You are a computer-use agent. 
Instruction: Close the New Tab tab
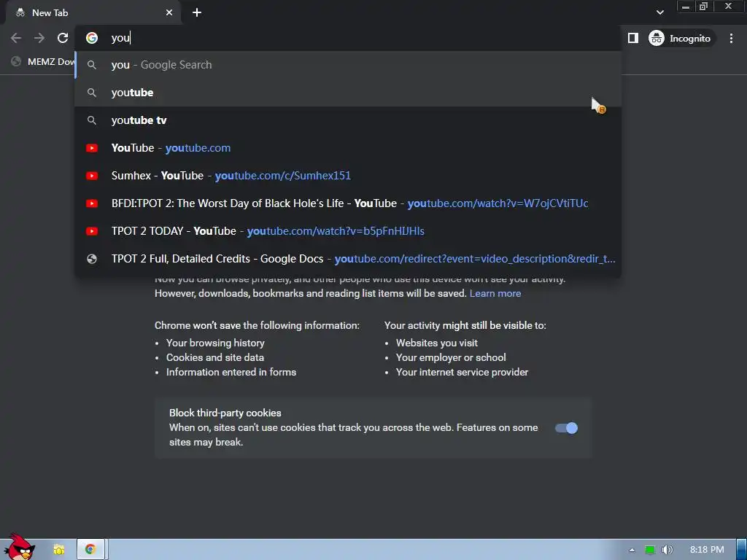tap(169, 13)
